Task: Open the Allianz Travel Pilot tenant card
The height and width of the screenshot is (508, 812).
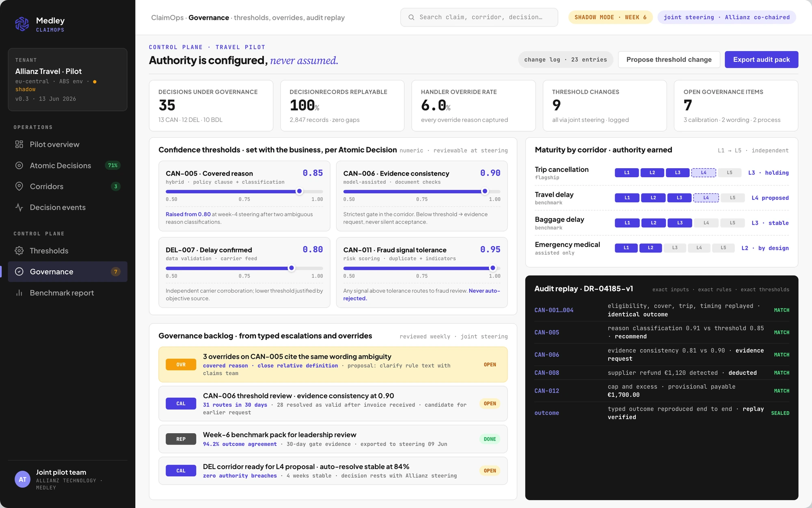Action: (68, 80)
